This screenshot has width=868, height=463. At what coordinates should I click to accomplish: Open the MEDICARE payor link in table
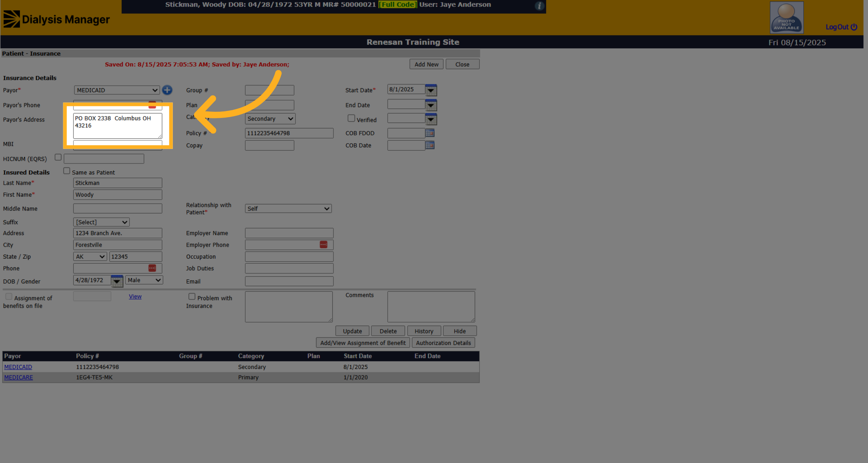click(x=18, y=377)
